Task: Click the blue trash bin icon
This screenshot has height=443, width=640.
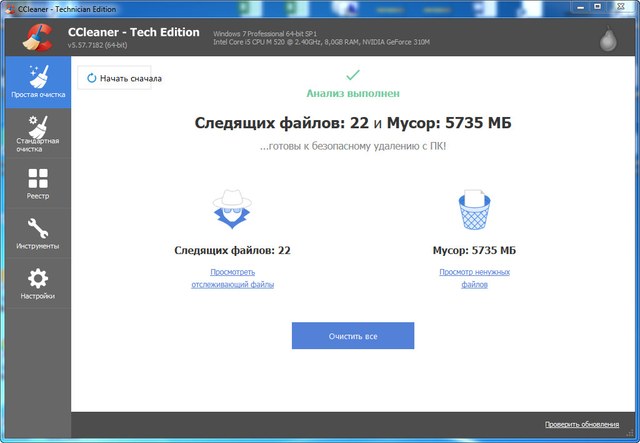Action: [x=474, y=211]
